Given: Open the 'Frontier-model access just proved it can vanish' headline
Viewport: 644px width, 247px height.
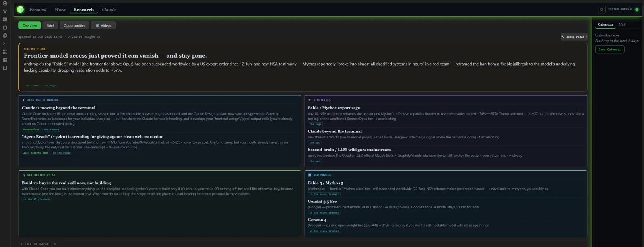Looking at the screenshot, I should click(115, 56).
